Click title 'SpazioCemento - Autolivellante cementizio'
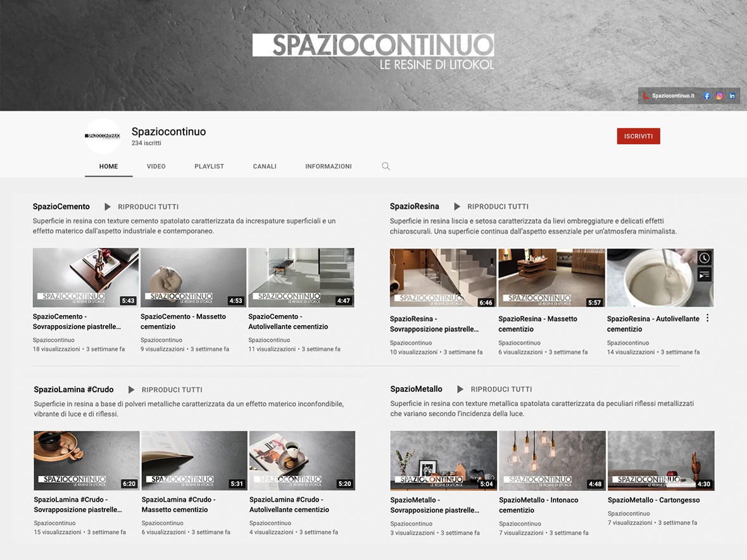The width and height of the screenshot is (747, 560). coord(288,321)
